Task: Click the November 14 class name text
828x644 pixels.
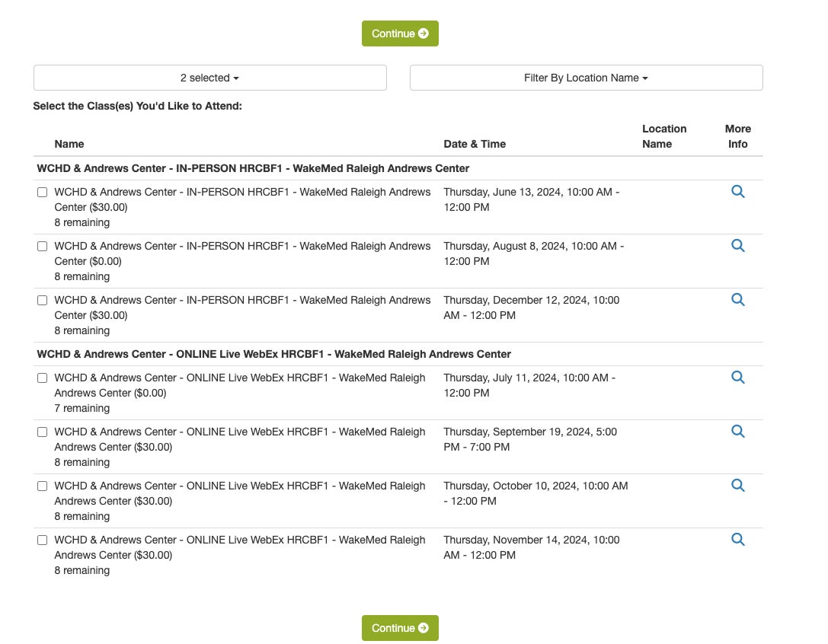Action: coord(239,547)
